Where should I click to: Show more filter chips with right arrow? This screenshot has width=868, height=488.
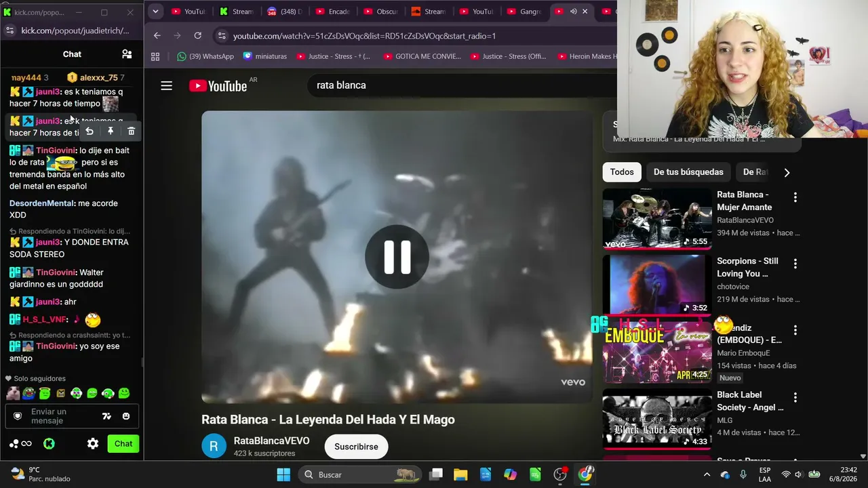tap(787, 172)
